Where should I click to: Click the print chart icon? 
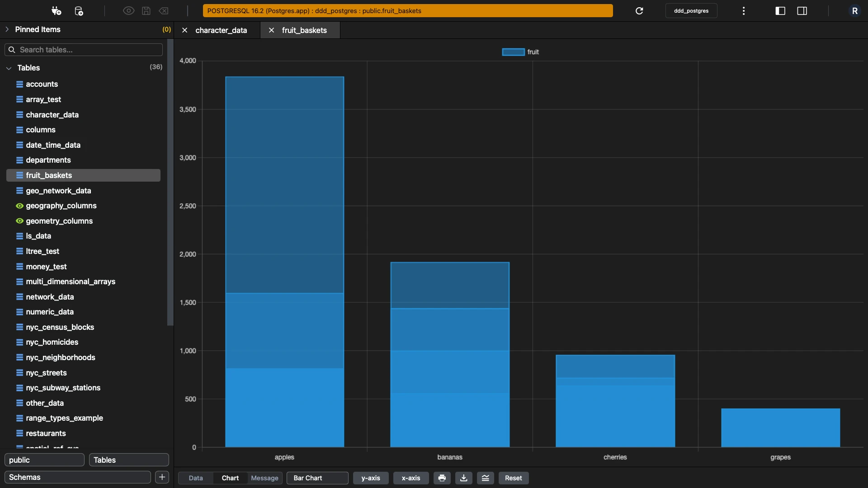point(442,478)
